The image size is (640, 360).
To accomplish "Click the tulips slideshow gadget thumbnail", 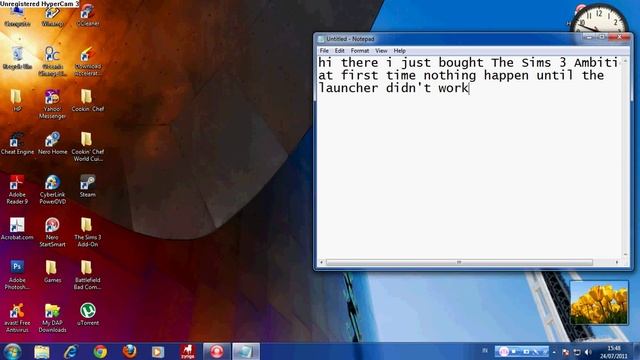I will click(599, 303).
